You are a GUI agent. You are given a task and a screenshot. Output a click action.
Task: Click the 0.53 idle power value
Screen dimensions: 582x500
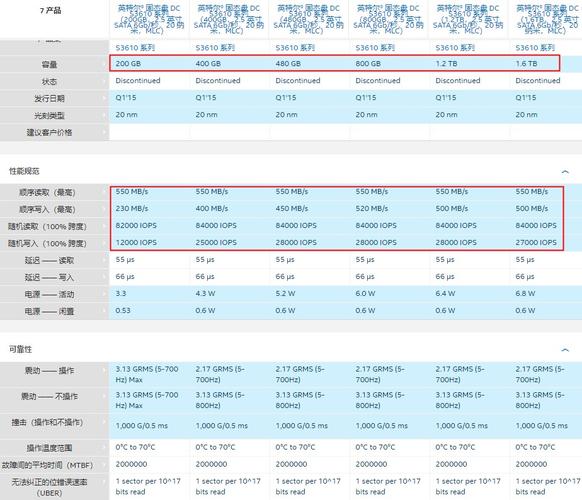(x=123, y=311)
